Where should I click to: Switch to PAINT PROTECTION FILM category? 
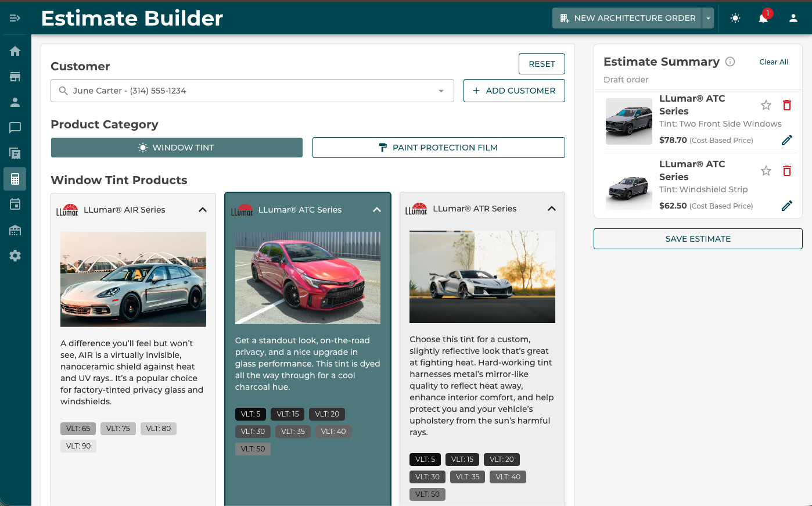(x=439, y=148)
